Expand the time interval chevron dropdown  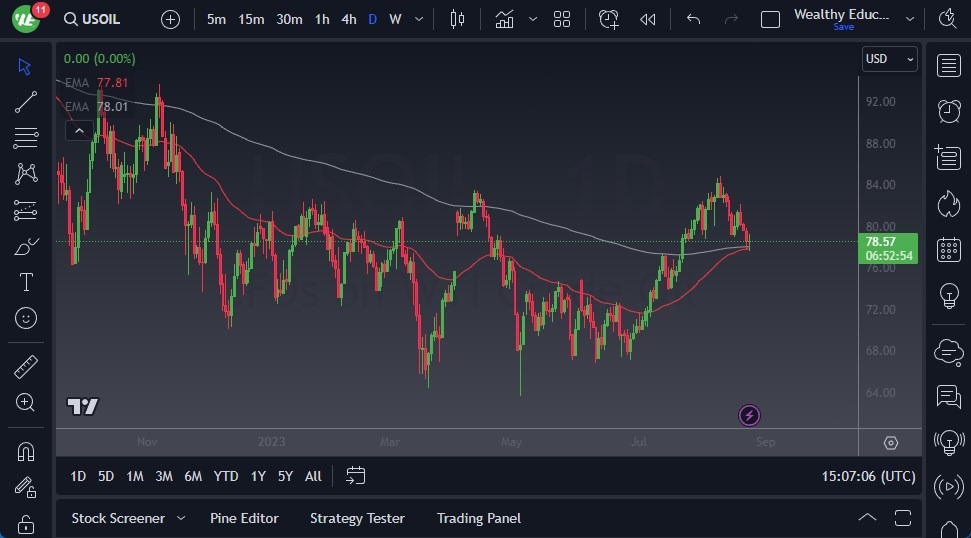(x=418, y=19)
